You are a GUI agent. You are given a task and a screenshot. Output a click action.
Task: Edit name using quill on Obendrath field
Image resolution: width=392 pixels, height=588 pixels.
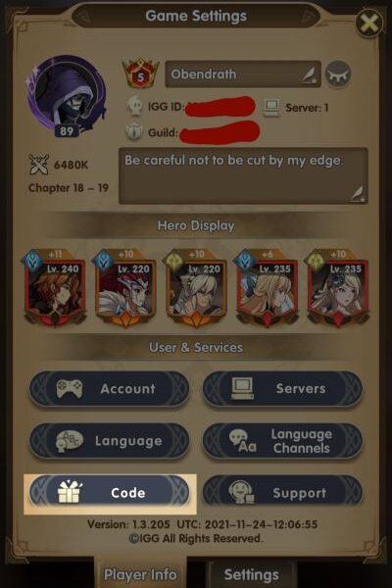pos(311,75)
